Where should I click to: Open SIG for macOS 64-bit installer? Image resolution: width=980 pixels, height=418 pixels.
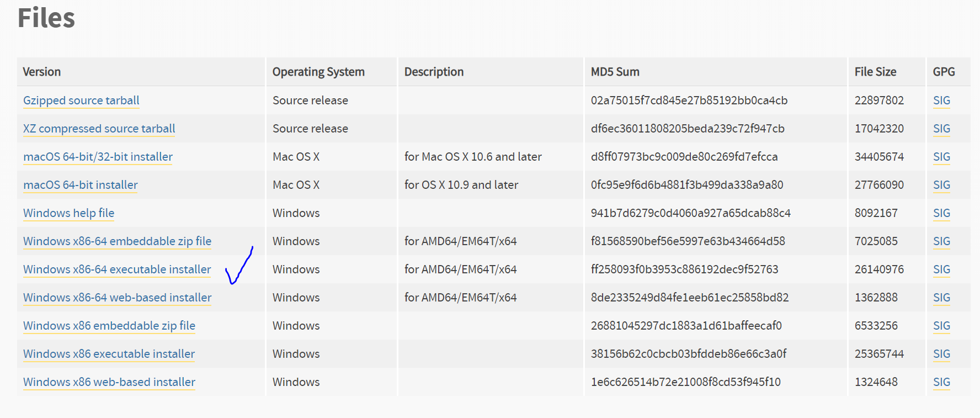pos(941,185)
